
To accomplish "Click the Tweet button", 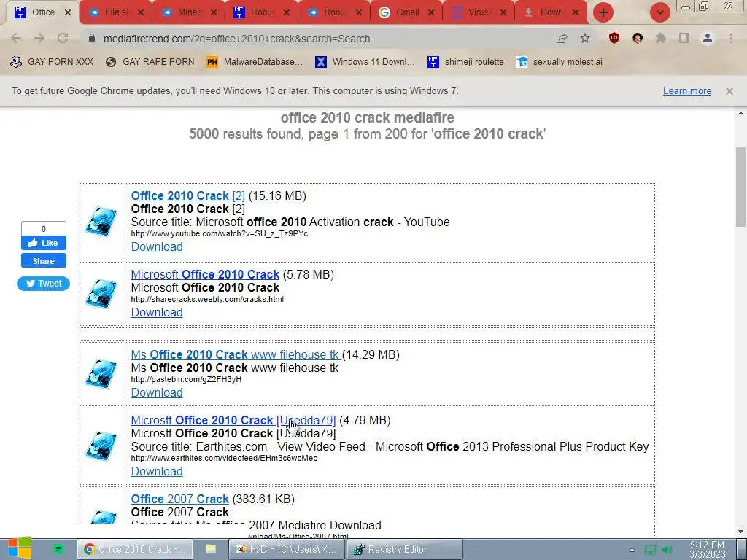I will 43,284.
